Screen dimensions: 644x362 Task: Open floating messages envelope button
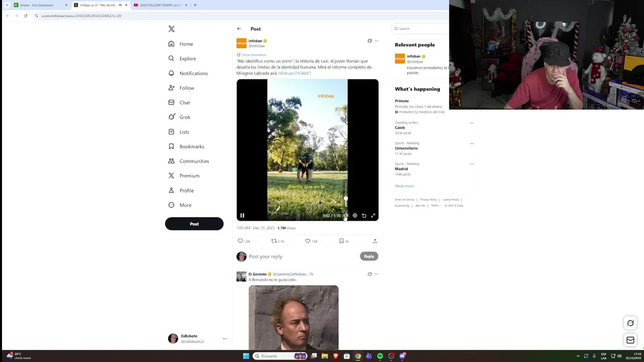pos(630,340)
